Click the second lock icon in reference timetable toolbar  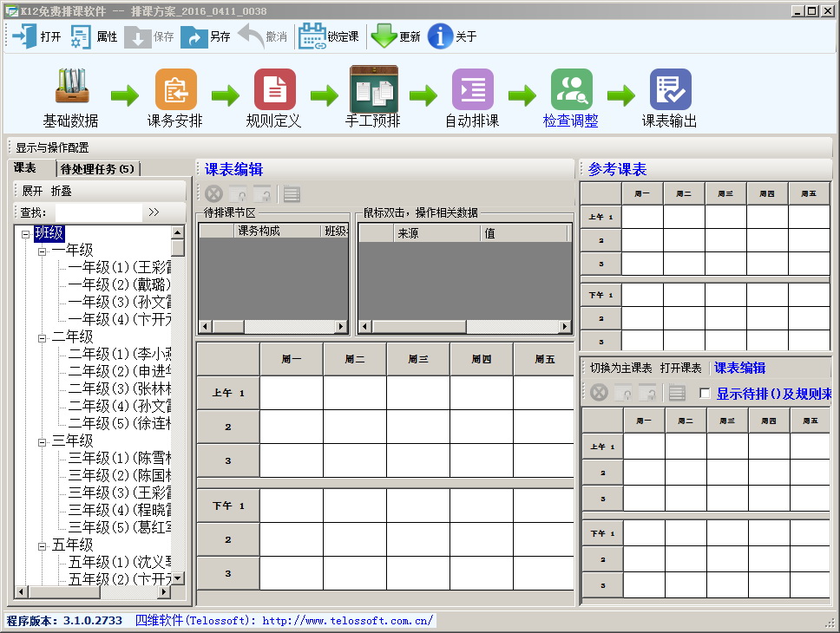click(x=647, y=393)
